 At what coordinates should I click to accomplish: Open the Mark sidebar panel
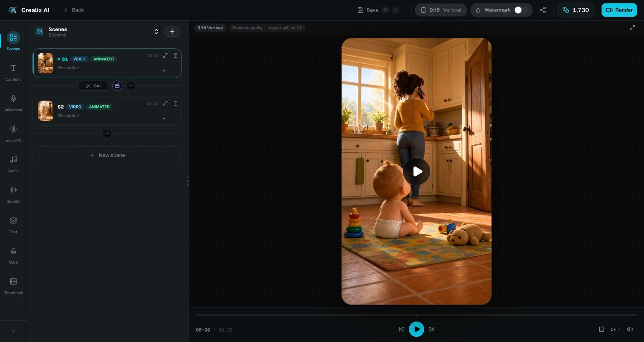coord(13,255)
